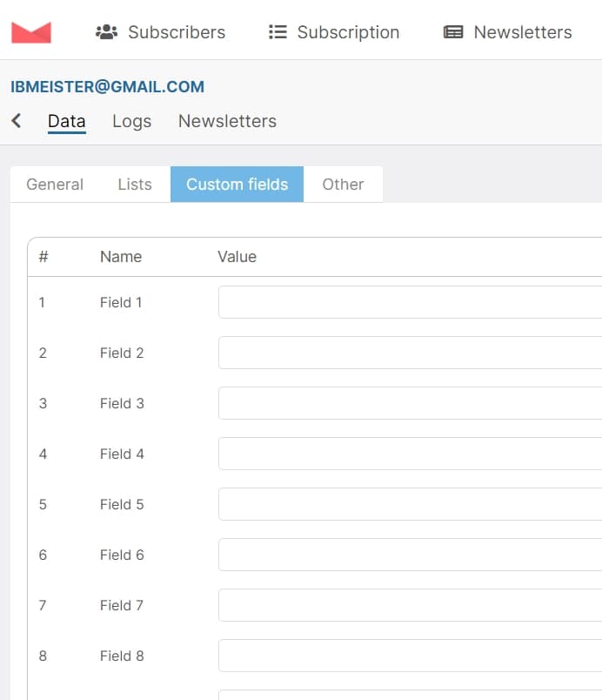Select the Lists tab
Screen dimensions: 602x700
(135, 184)
